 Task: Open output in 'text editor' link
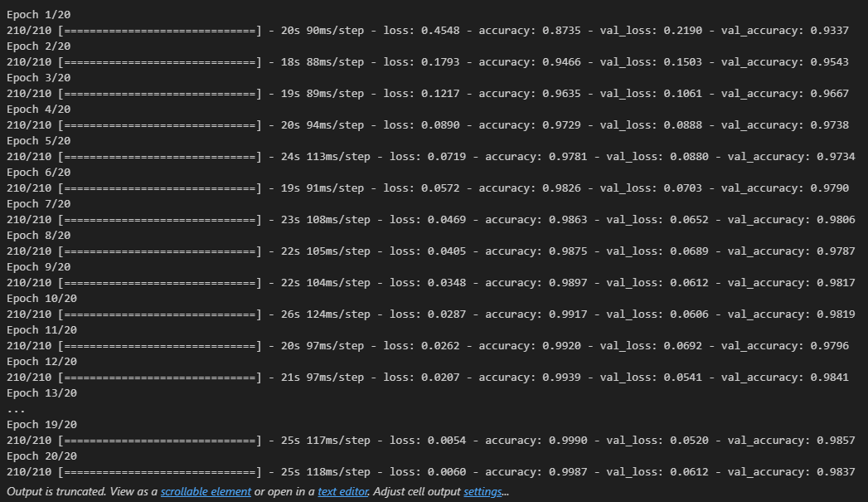coord(342,491)
